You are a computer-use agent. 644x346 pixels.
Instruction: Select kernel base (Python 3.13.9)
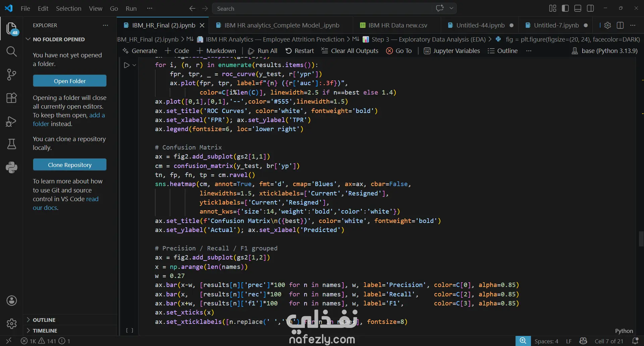[604, 51]
